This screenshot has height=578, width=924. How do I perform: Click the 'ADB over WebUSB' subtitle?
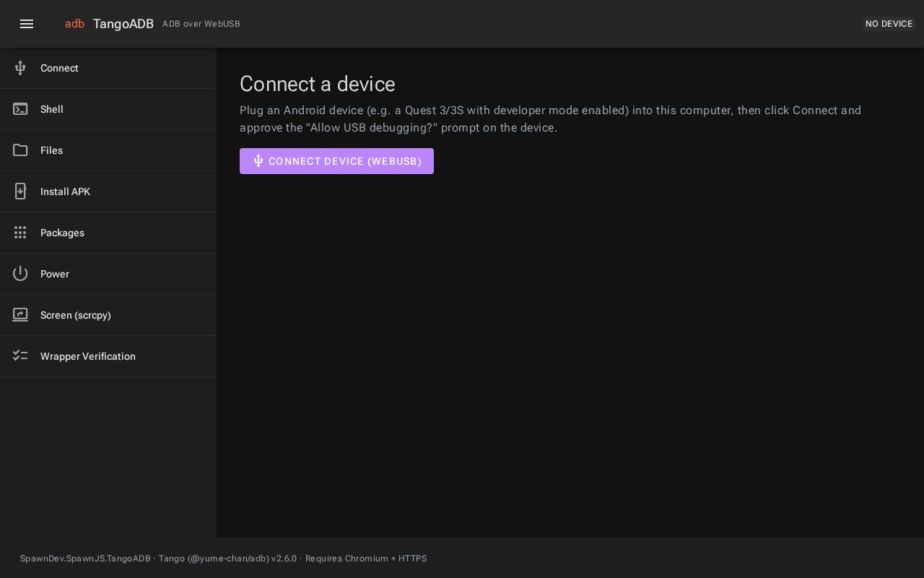click(x=201, y=24)
